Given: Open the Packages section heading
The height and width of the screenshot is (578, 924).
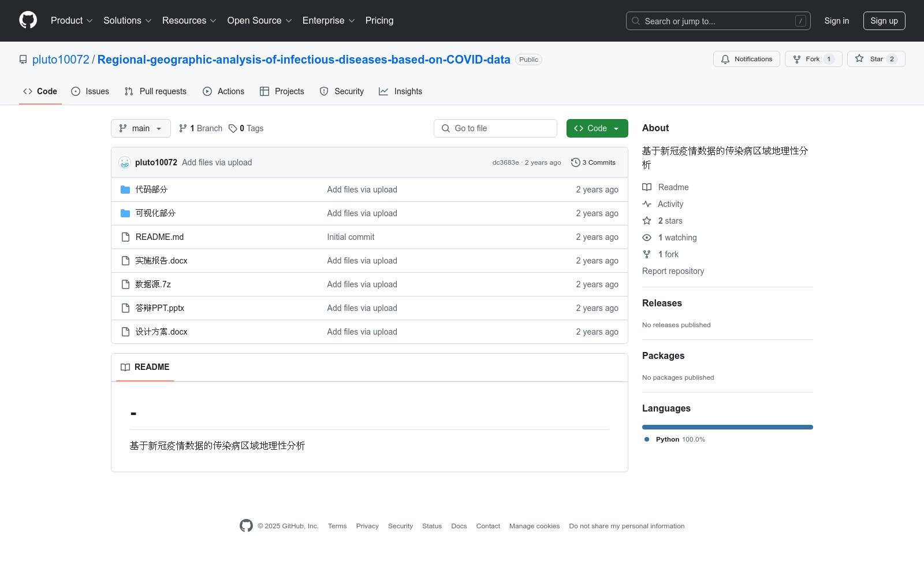Looking at the screenshot, I should tap(663, 356).
